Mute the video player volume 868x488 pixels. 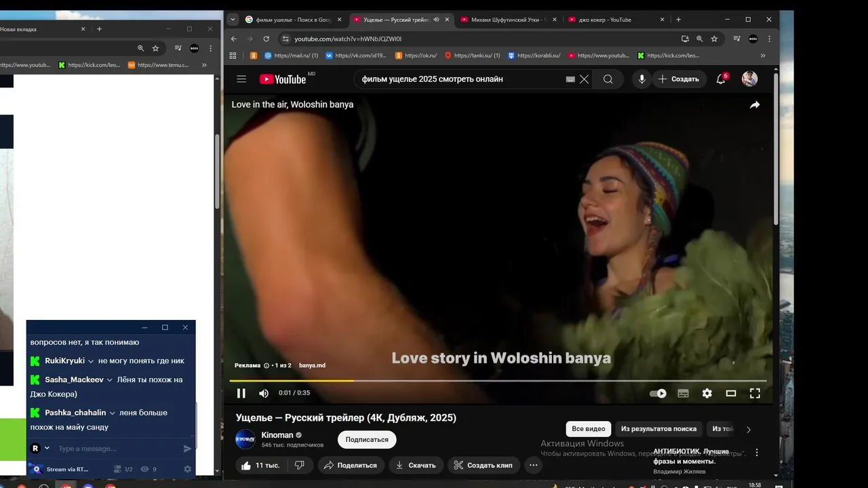click(264, 393)
